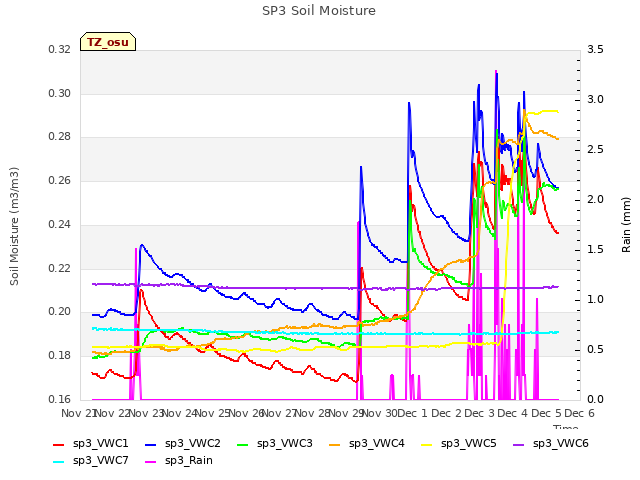This screenshot has height=480, width=640.
Task: Click the Dec 1 date label
Action: pyautogui.click(x=412, y=413)
